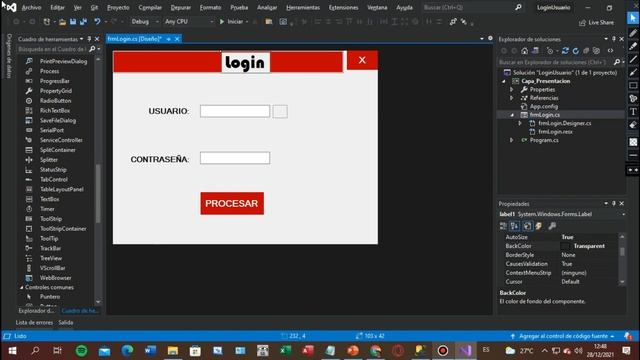This screenshot has width=640, height=360.
Task: Collapse the Controles comunes toolbox group
Action: pos(22,287)
